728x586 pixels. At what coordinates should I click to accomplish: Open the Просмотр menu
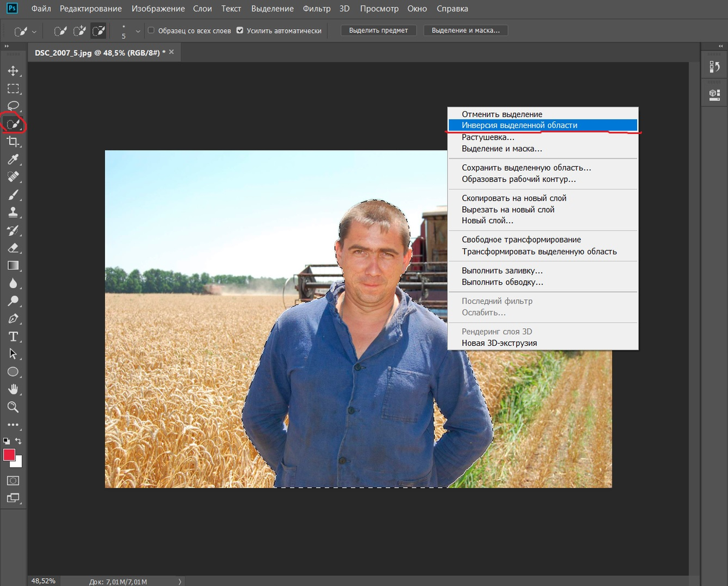[379, 8]
